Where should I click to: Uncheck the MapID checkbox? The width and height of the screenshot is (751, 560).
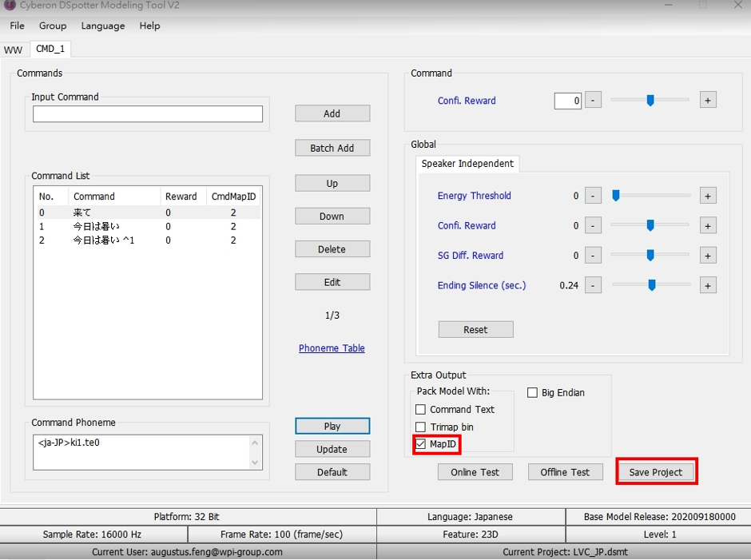coord(421,444)
